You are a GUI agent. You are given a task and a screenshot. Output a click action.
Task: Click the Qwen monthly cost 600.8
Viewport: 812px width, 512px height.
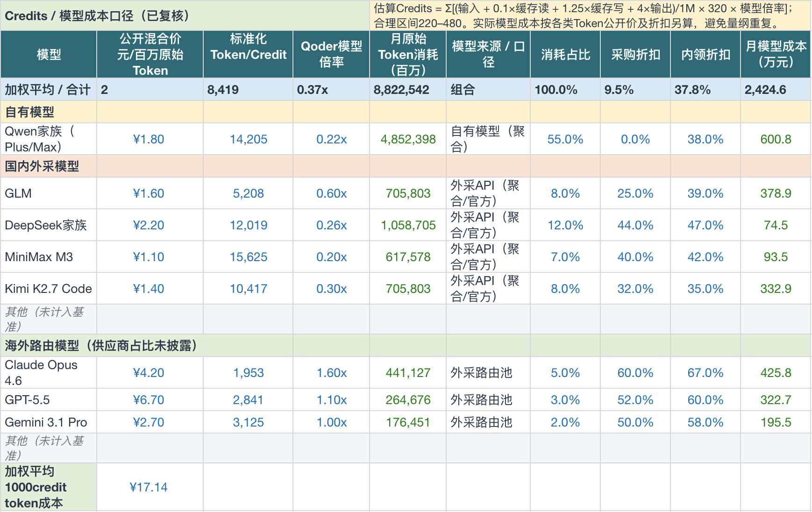point(776,139)
